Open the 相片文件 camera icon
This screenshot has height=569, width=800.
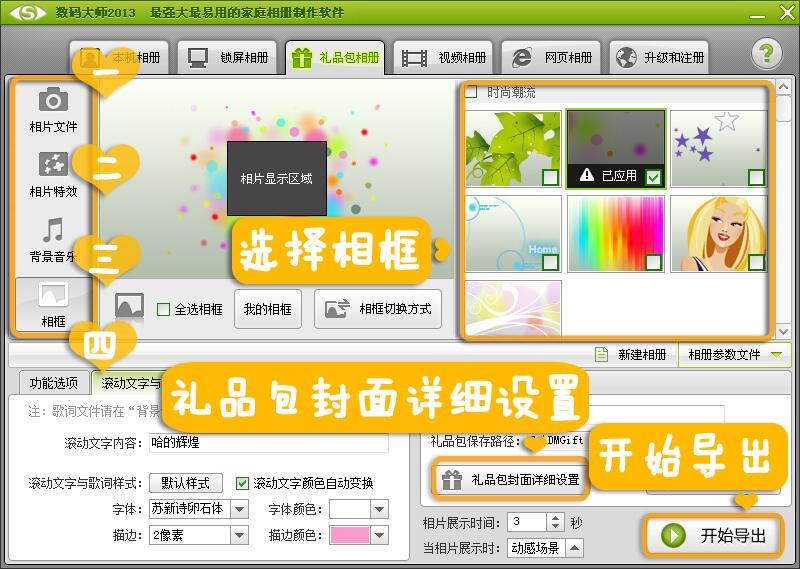pos(53,99)
